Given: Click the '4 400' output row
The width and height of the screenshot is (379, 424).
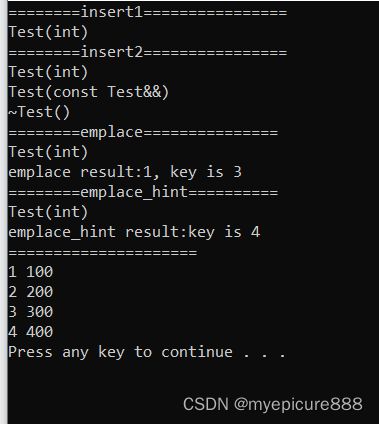Looking at the screenshot, I should coord(31,332).
